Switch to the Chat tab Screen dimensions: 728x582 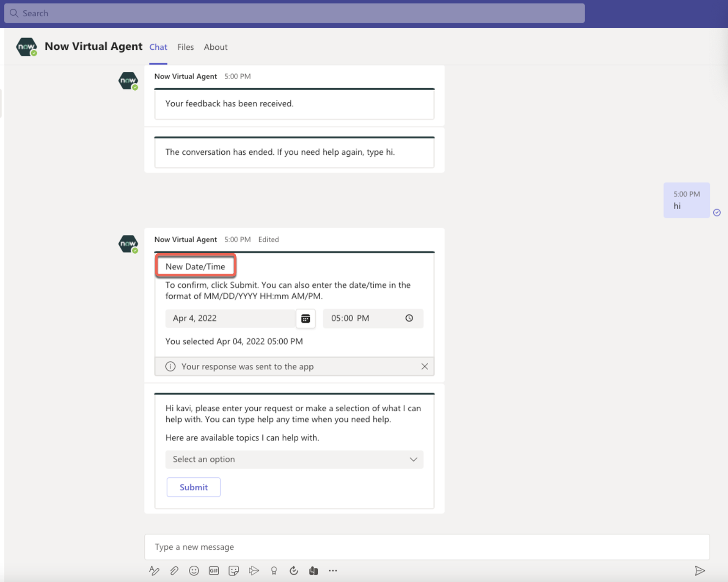158,47
